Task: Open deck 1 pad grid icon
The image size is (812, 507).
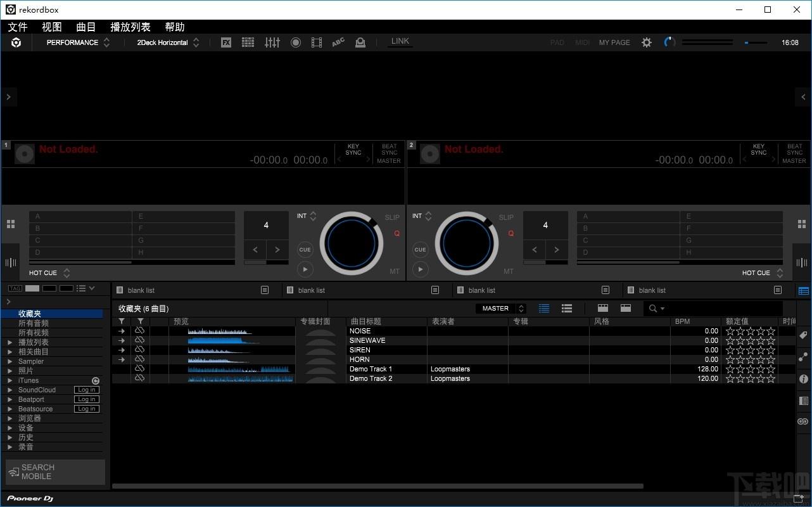Action: pyautogui.click(x=11, y=224)
